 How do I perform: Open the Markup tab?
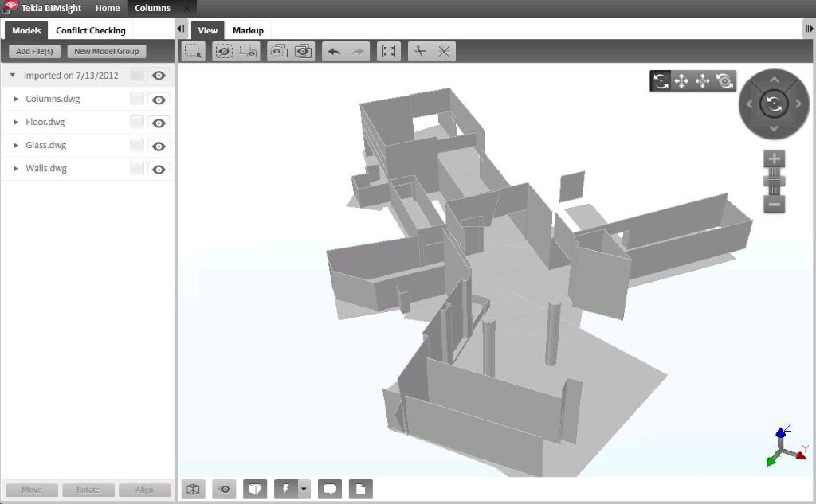[248, 31]
